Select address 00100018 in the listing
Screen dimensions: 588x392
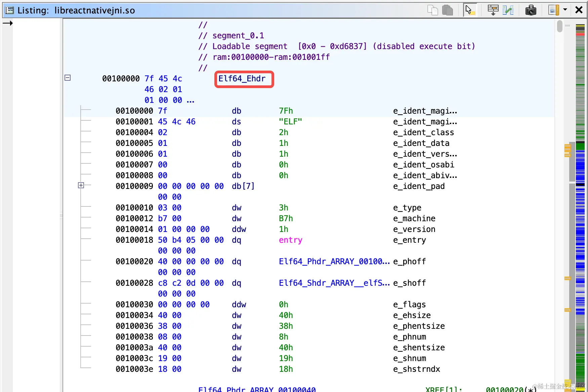tap(134, 240)
